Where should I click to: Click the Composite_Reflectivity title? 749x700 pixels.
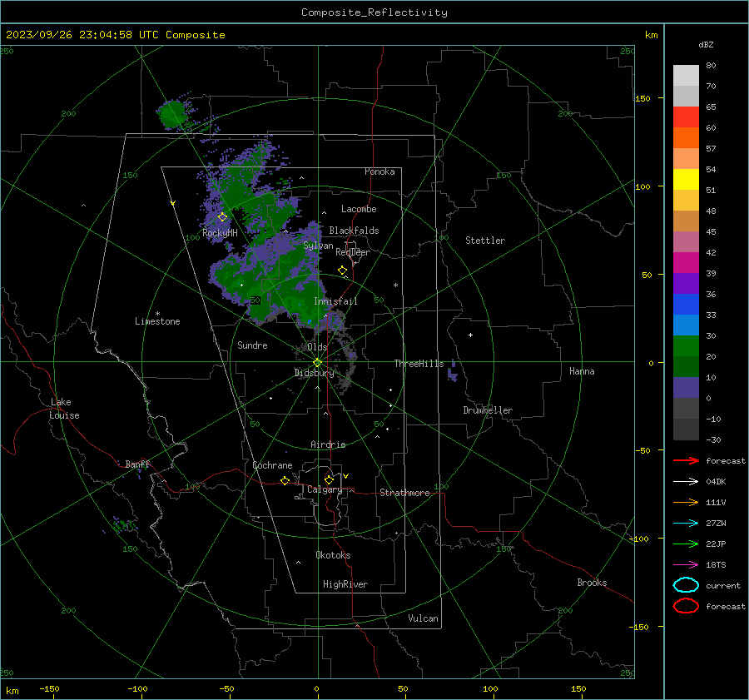coord(374,12)
